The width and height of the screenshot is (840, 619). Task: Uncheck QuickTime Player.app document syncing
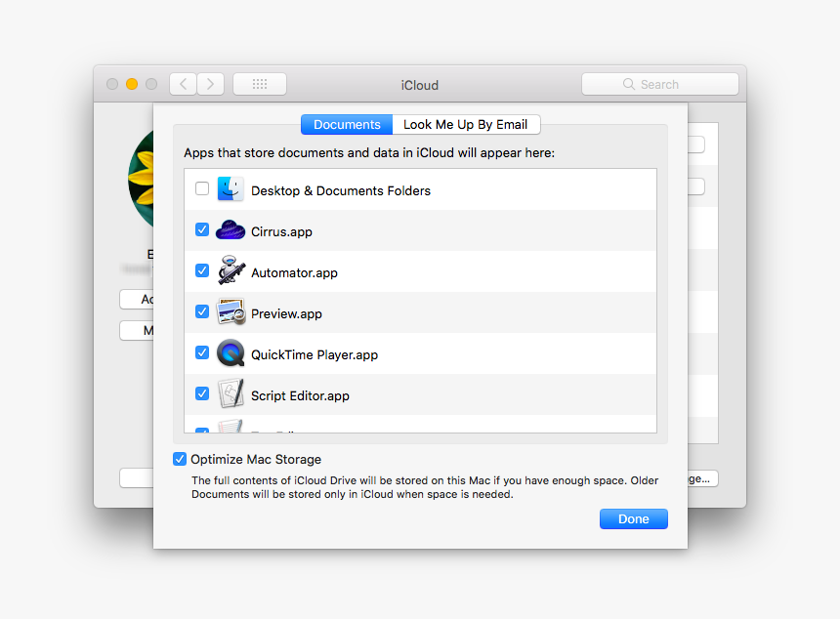(201, 351)
